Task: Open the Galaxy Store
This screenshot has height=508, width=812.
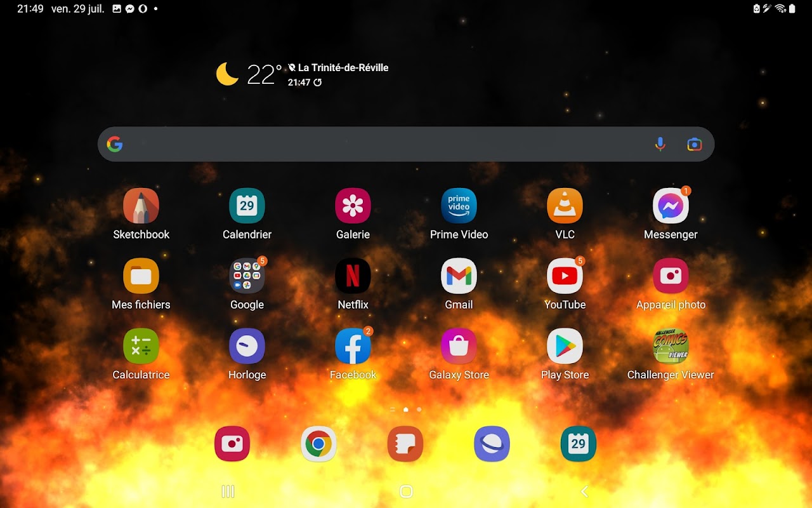Action: coord(459,346)
